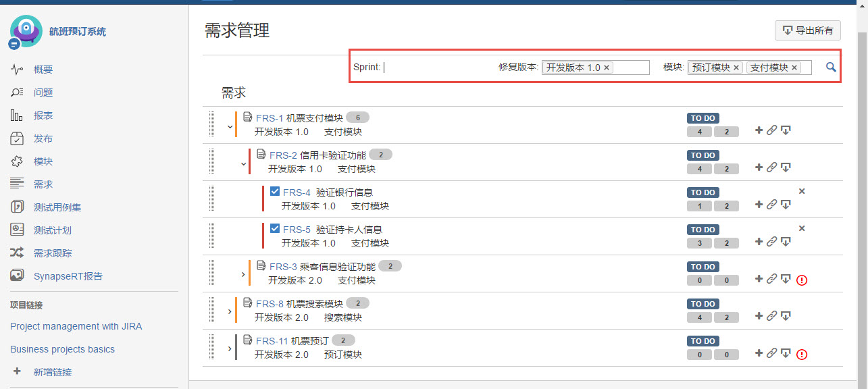The image size is (868, 389).
Task: Click the link icon on FRS-2 row
Action: pyautogui.click(x=771, y=167)
